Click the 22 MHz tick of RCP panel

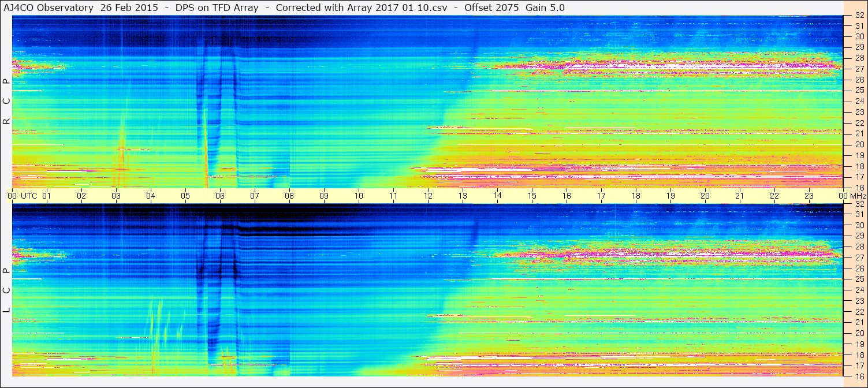point(859,123)
